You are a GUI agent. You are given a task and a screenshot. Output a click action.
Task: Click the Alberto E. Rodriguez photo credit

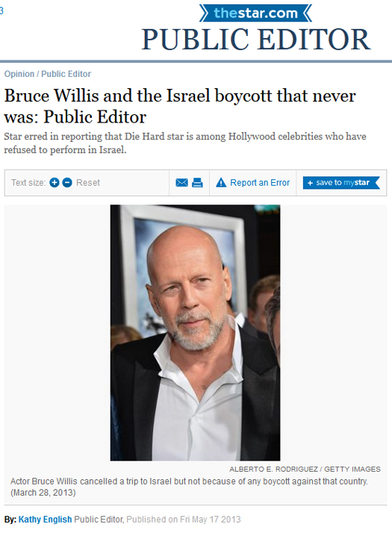(x=305, y=470)
